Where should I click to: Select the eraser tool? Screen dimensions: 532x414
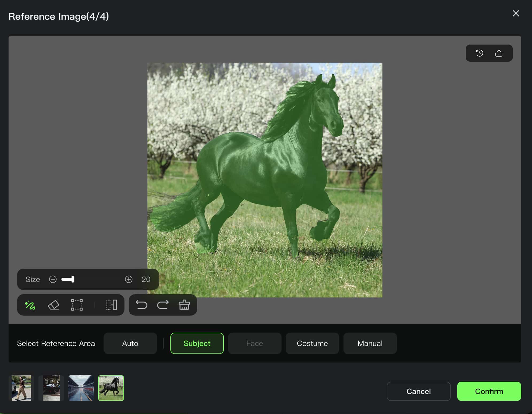click(53, 305)
